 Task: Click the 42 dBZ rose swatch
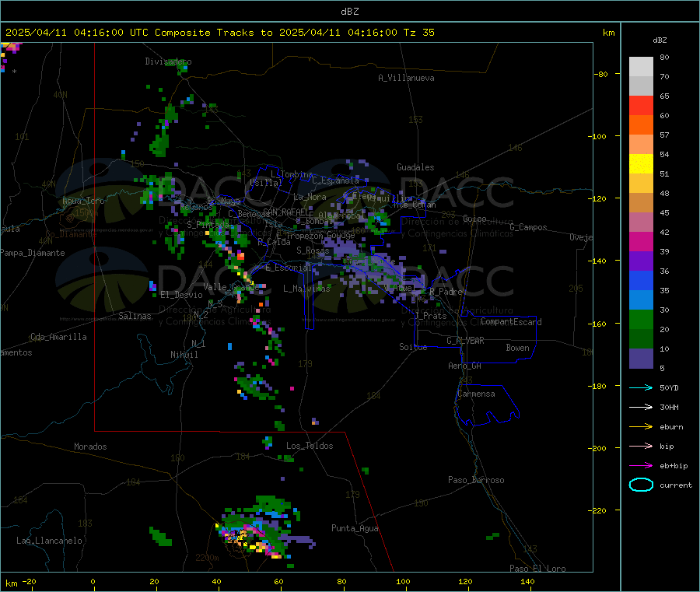[x=641, y=222]
